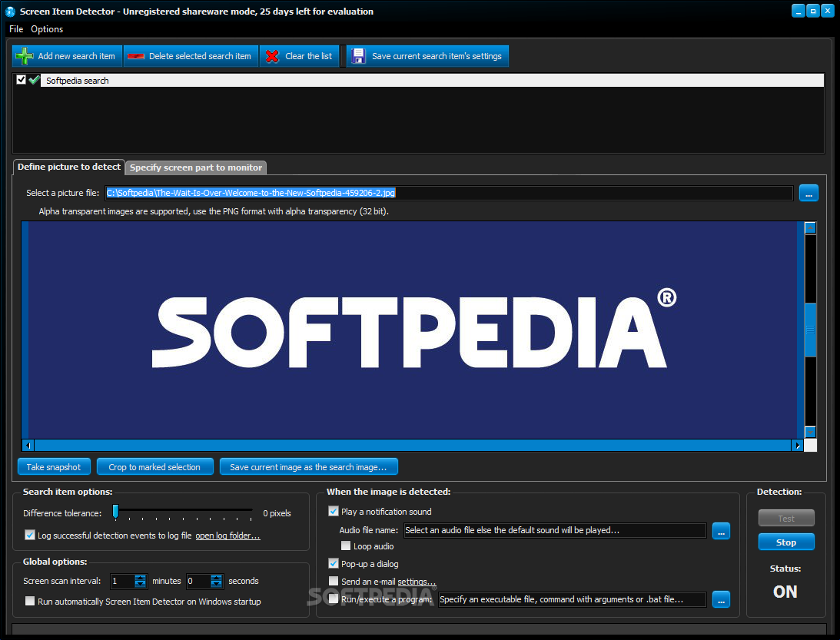
Task: Uncheck the Softpedia search item checkbox
Action: pyautogui.click(x=21, y=80)
